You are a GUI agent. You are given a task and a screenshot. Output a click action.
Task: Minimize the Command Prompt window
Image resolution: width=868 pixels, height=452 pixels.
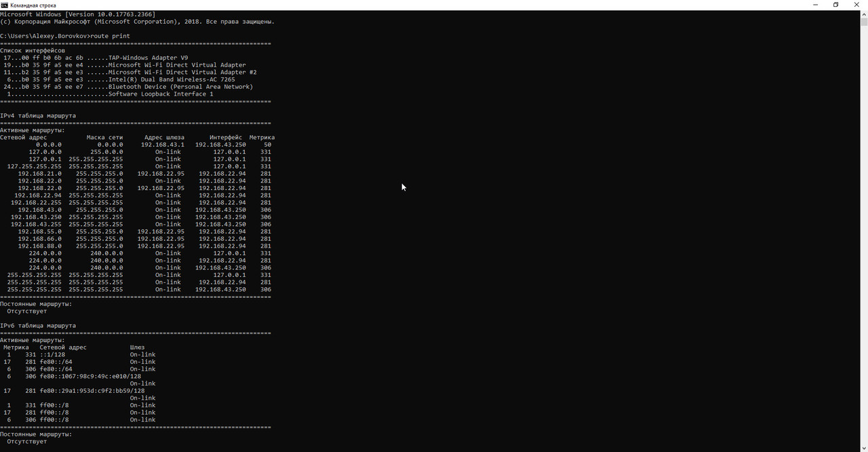click(x=816, y=5)
